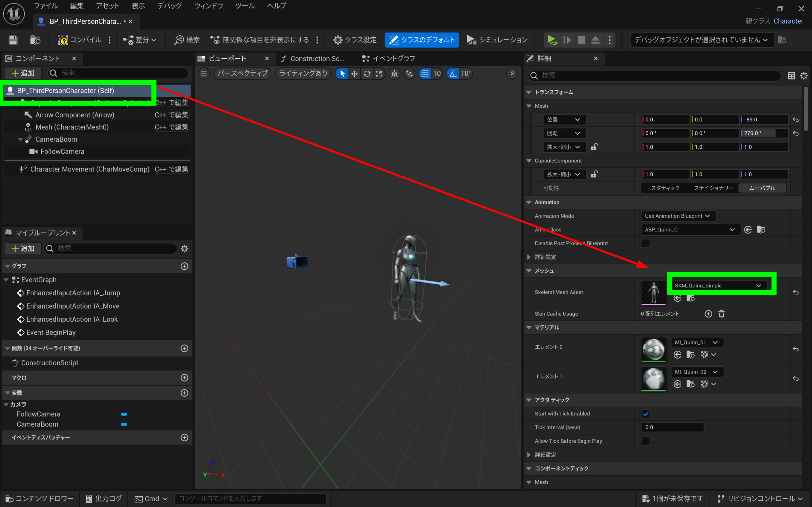Click the コンパイル button
The image size is (812, 507).
[80, 40]
